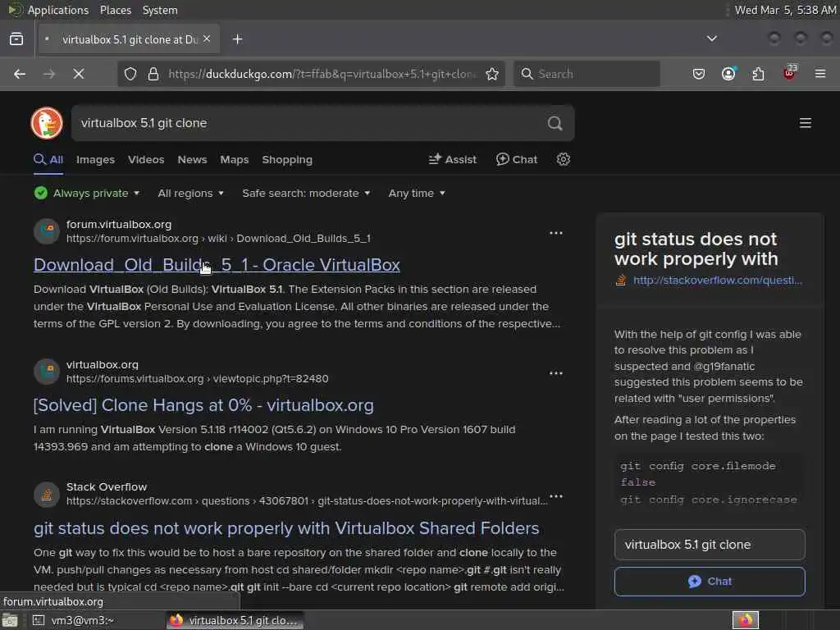Click the Firefox View icon

coord(16,39)
